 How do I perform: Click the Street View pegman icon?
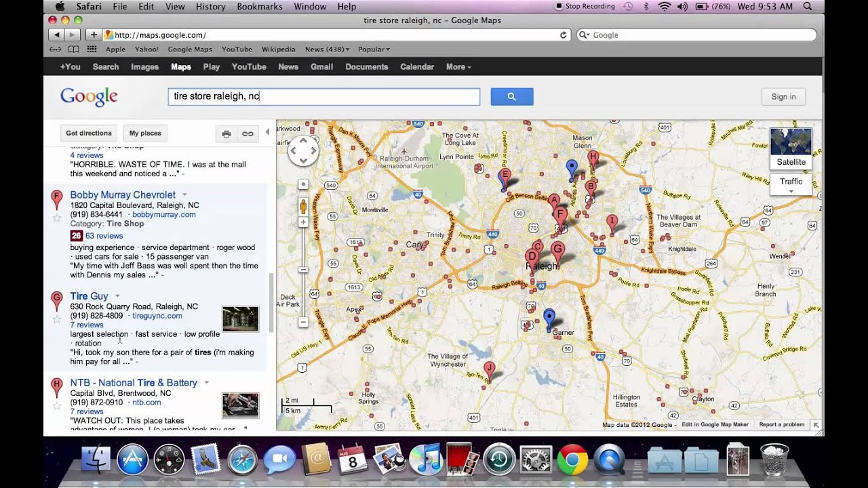point(303,205)
